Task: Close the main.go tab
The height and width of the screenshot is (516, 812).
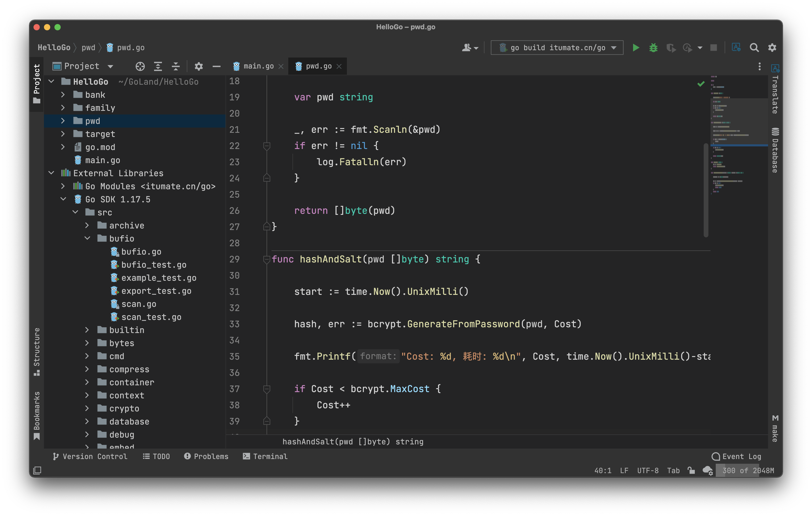Action: 281,67
